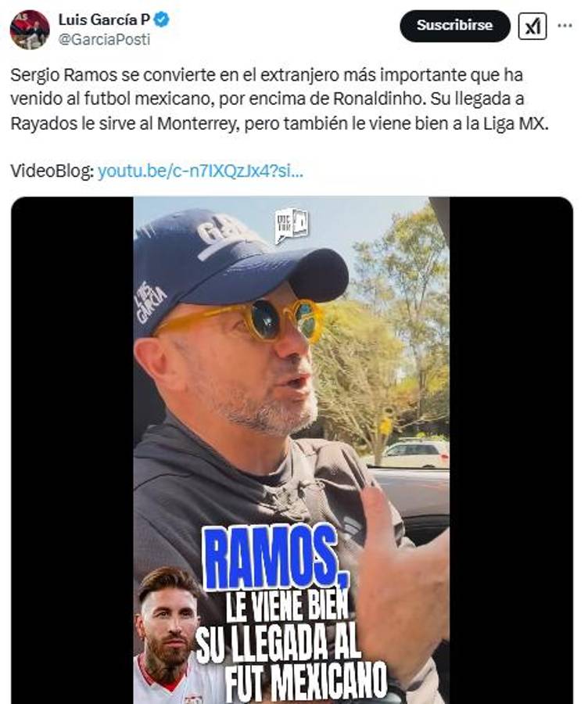Click the FUT MEXICANO caption line

click(306, 681)
